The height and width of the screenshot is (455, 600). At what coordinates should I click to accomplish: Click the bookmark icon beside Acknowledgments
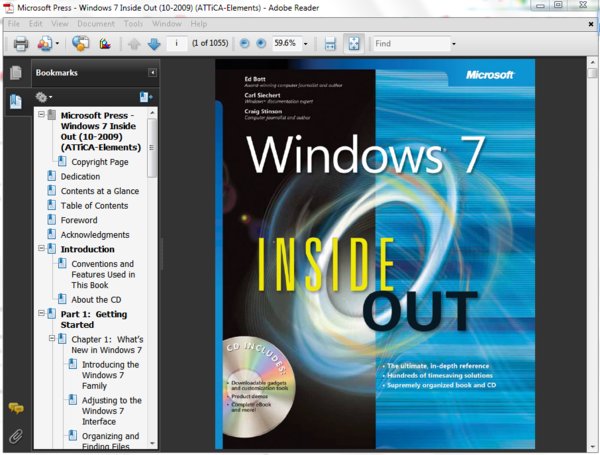(51, 234)
